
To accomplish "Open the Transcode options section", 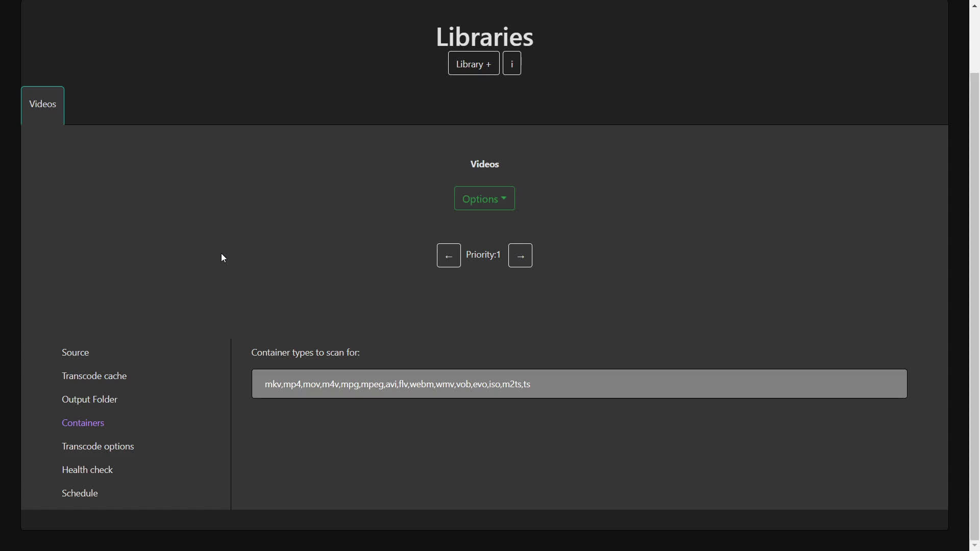I will [97, 446].
